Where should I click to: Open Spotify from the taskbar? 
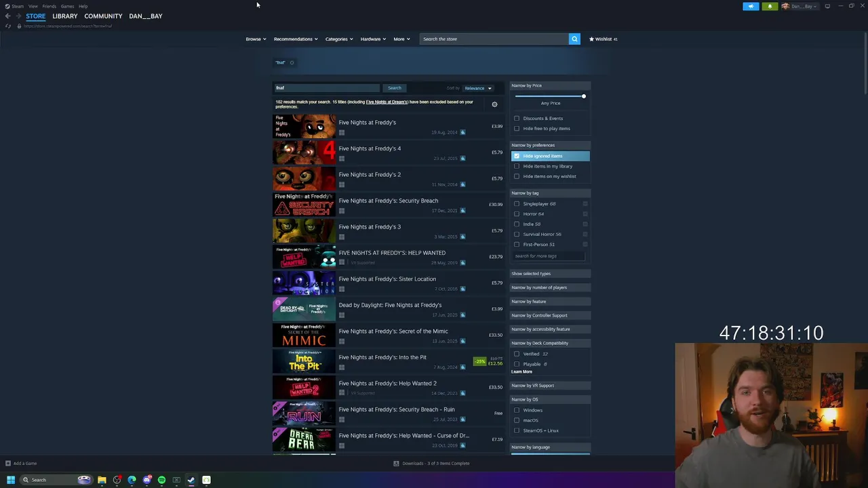[161, 480]
